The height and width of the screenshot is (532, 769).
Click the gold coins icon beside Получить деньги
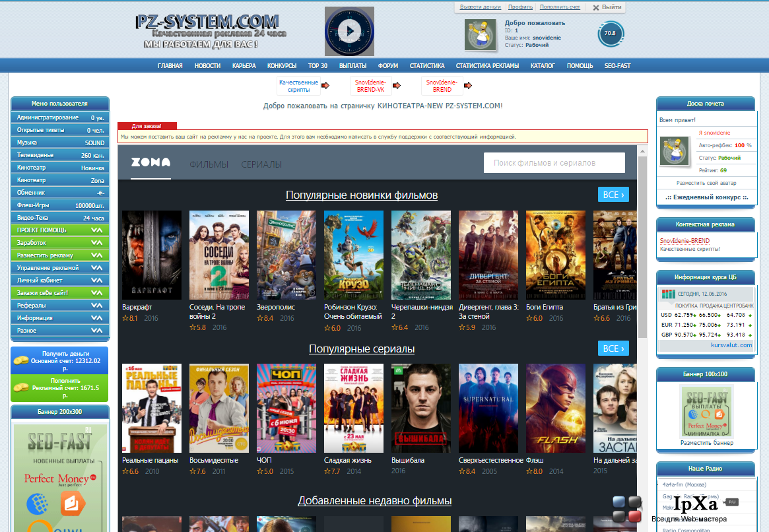(20, 360)
